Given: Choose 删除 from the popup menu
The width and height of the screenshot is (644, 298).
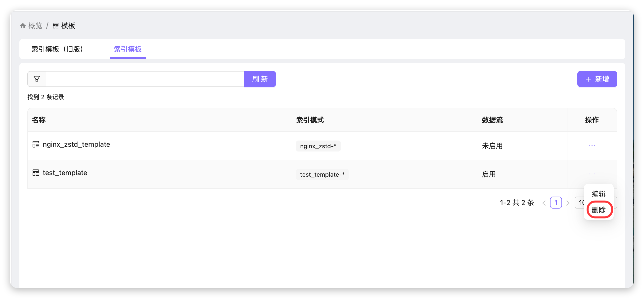Looking at the screenshot, I should tap(598, 210).
